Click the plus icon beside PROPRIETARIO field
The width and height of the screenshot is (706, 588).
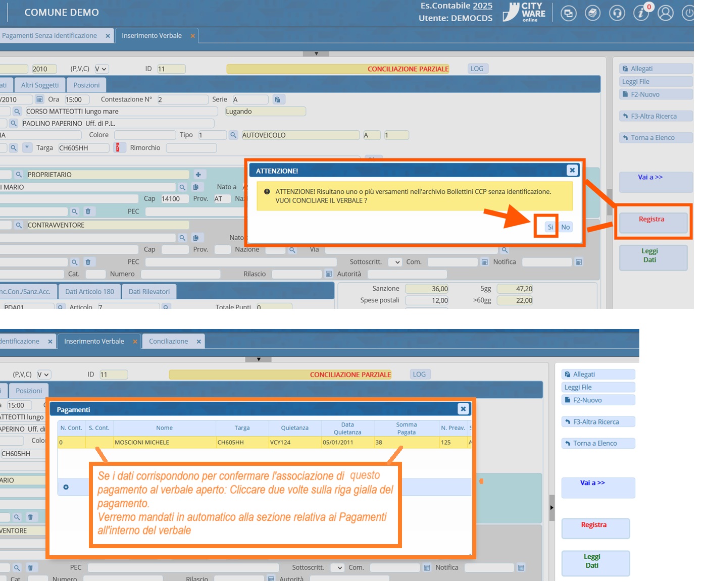pos(198,175)
